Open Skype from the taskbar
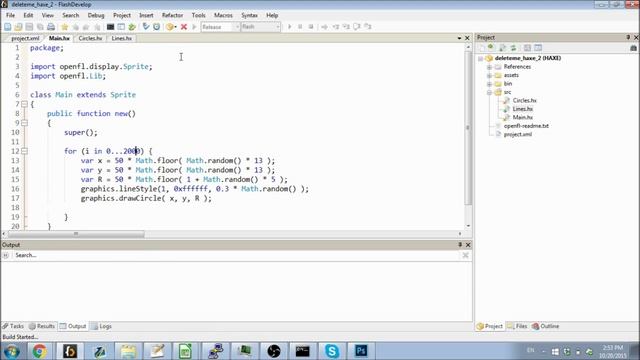Image resolution: width=640 pixels, height=360 pixels. click(332, 351)
